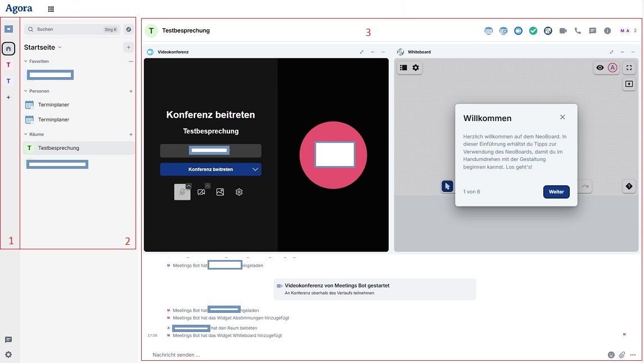Viewport: 644px width, 363px height.
Task: Open the purple T space
Action: click(8, 81)
